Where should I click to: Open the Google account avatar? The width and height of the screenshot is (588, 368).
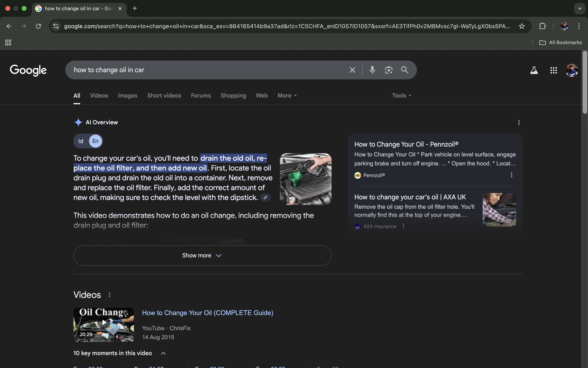click(571, 70)
